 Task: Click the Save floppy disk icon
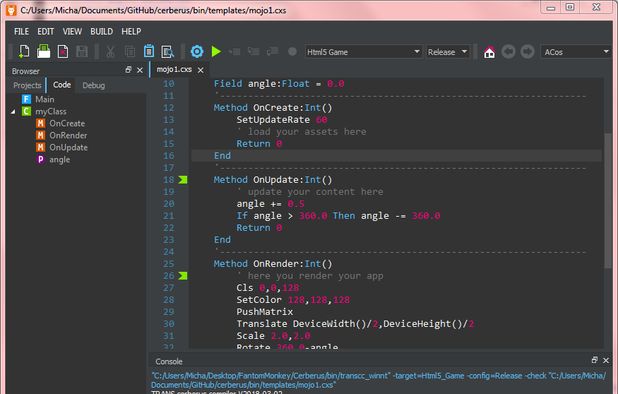(82, 52)
